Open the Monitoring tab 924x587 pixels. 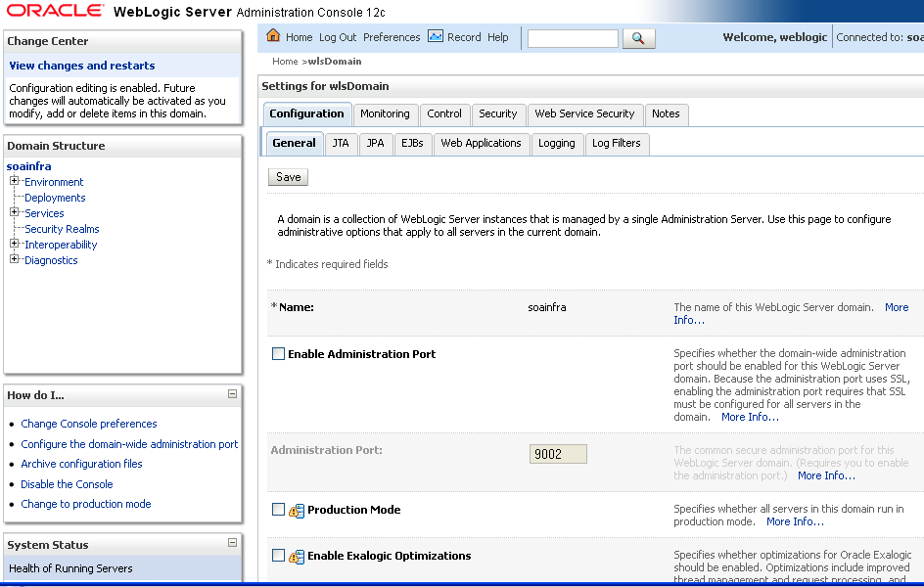tap(385, 114)
